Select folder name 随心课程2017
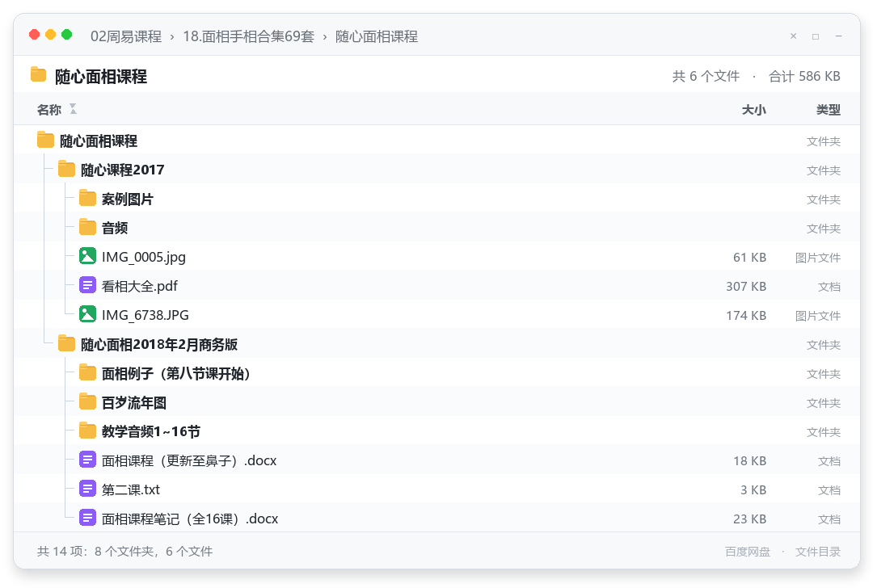 click(123, 170)
